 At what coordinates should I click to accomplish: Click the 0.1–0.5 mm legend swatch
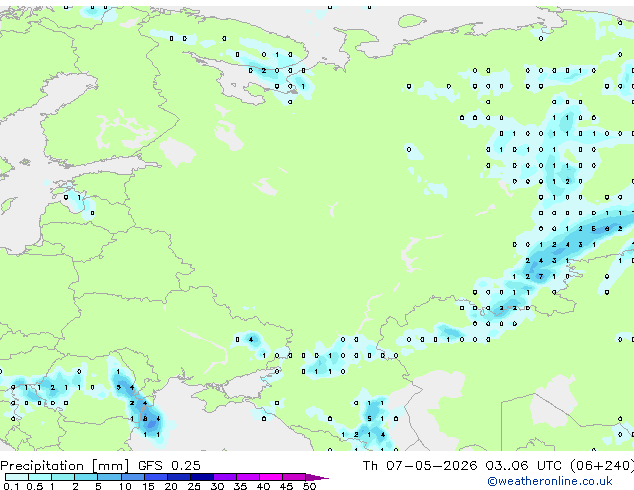point(17,477)
